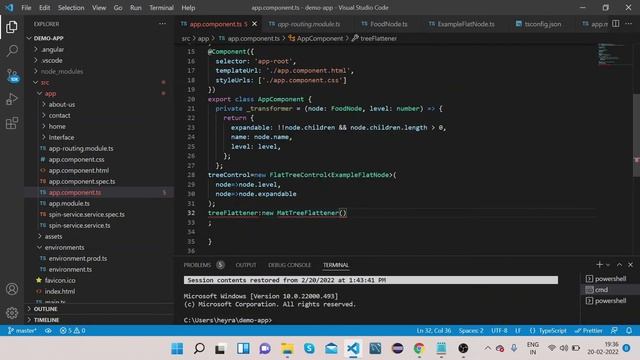Screen dimensions: 640x360
Task: Change the LF end of line sequence
Action: [518, 331]
